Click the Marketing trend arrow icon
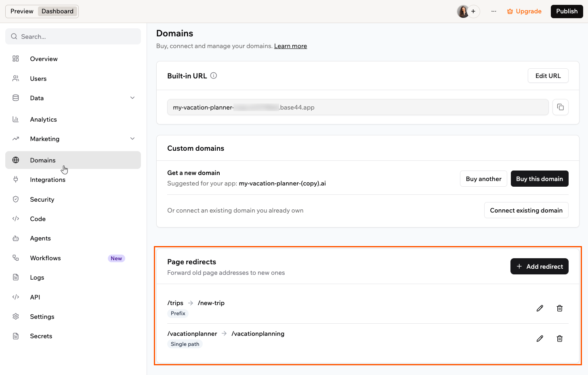Image resolution: width=588 pixels, height=375 pixels. 16,139
